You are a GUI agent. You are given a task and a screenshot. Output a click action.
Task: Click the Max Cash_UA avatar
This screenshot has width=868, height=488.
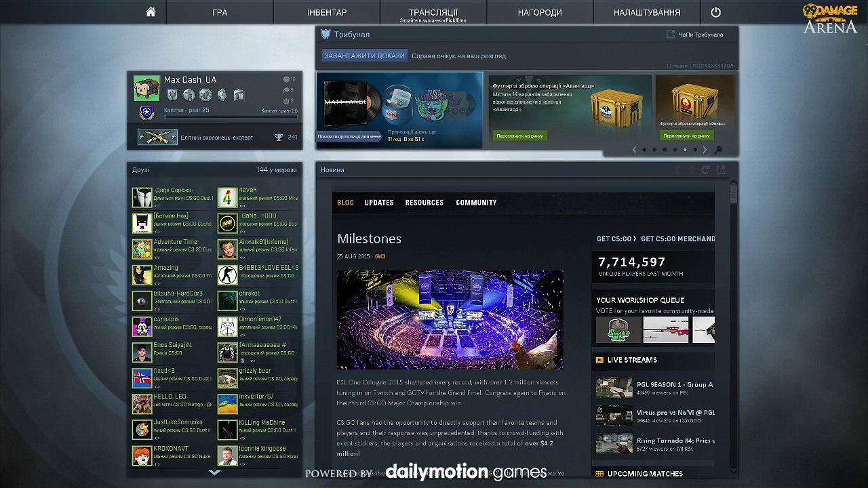(146, 89)
